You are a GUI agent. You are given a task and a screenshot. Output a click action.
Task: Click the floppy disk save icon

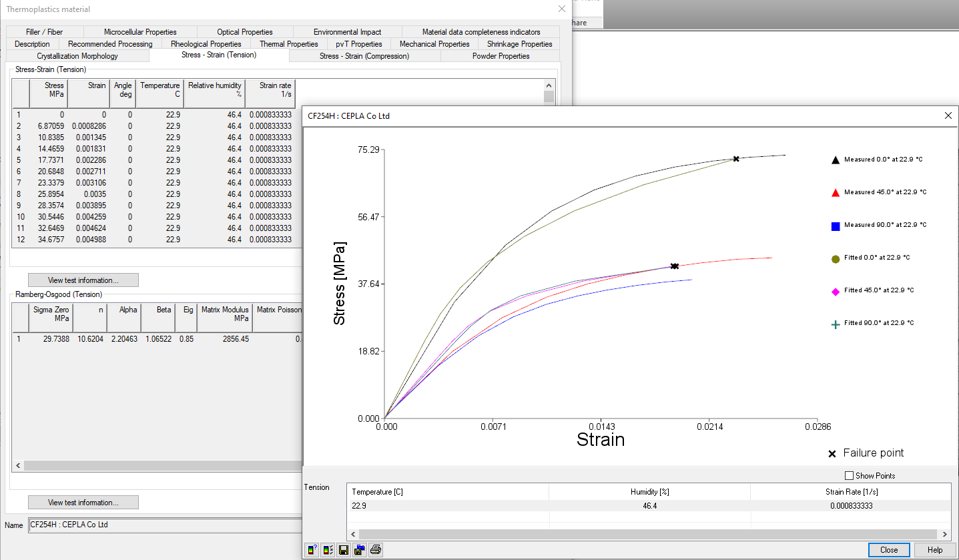(344, 550)
